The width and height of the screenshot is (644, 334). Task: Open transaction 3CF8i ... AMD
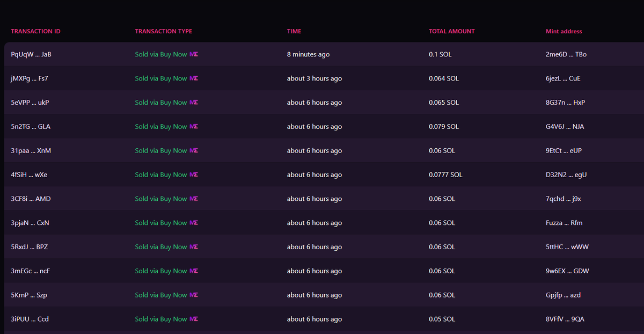click(x=31, y=199)
